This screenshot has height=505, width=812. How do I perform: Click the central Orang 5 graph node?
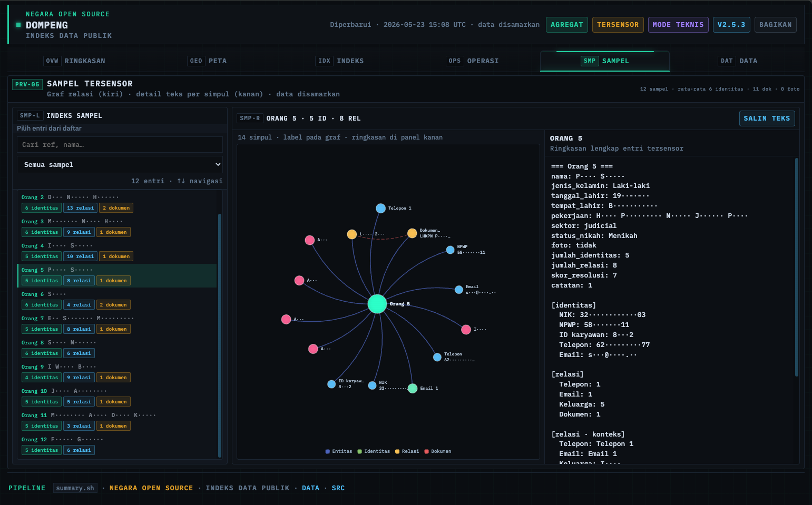pos(377,304)
